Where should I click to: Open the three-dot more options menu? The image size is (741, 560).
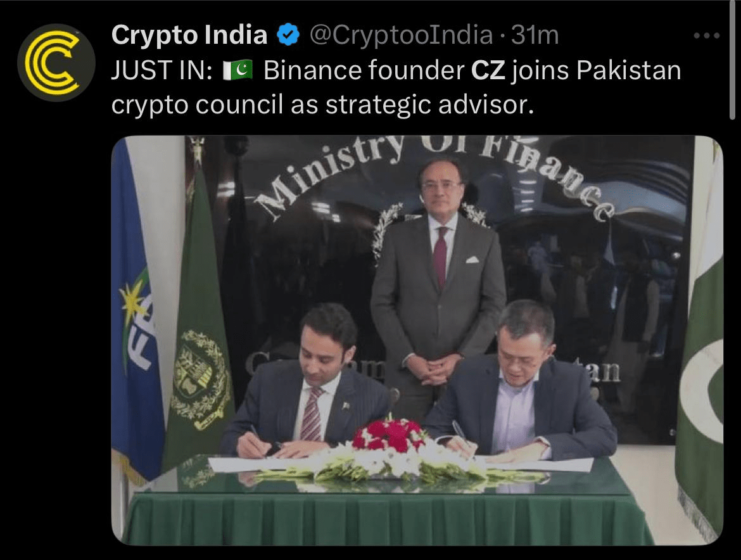pos(707,35)
